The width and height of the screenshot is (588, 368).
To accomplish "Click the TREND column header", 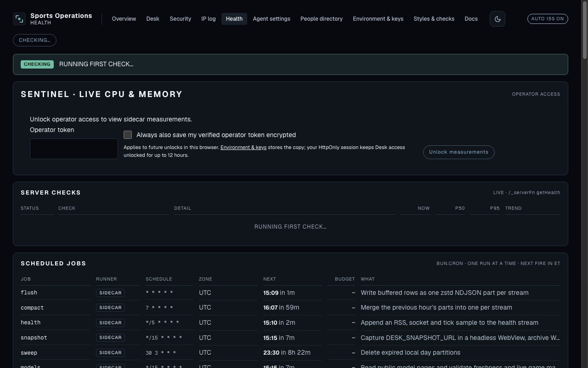I will pyautogui.click(x=514, y=208).
